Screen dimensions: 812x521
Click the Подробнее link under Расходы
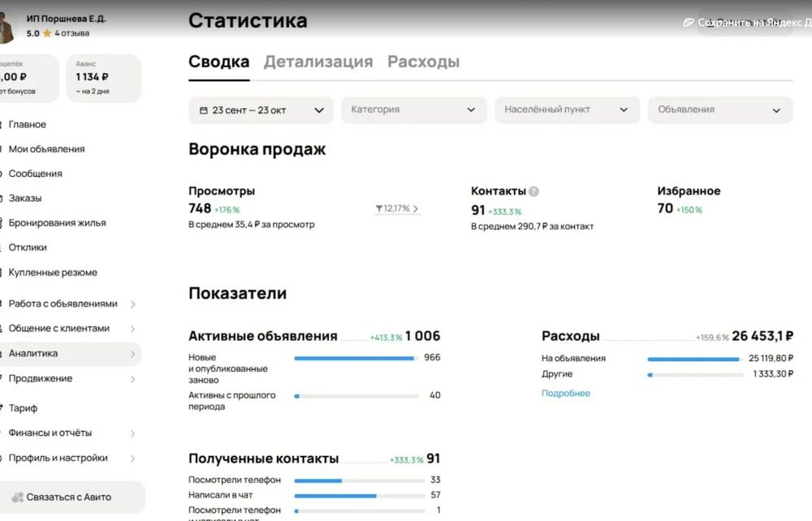565,394
